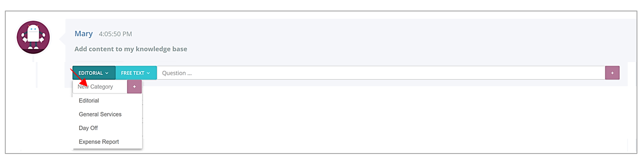Click the plus icon after the Question field

click(x=612, y=73)
